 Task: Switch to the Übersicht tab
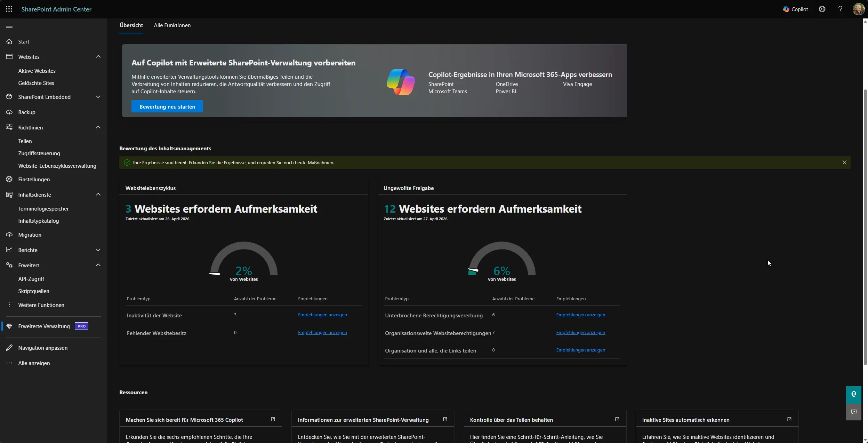[131, 25]
